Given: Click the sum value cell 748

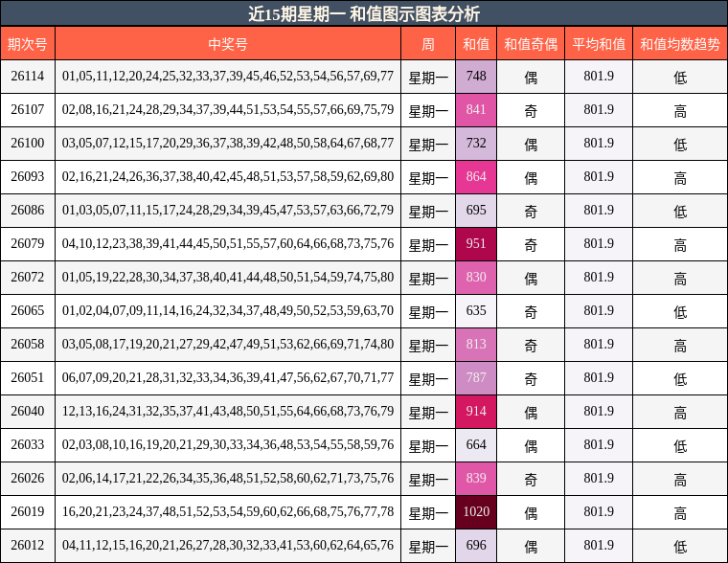Looking at the screenshot, I should pyautogui.click(x=476, y=77).
